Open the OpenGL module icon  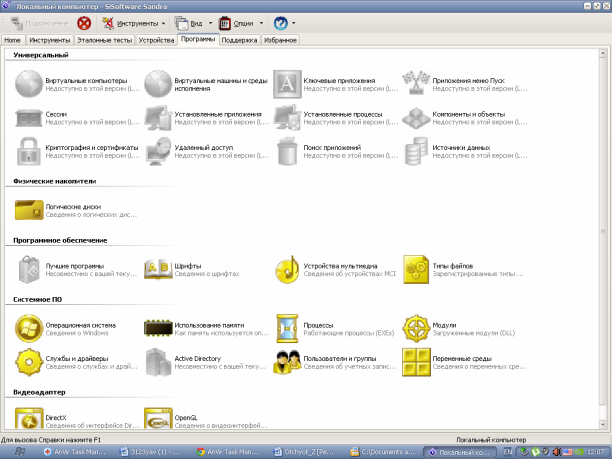click(158, 418)
